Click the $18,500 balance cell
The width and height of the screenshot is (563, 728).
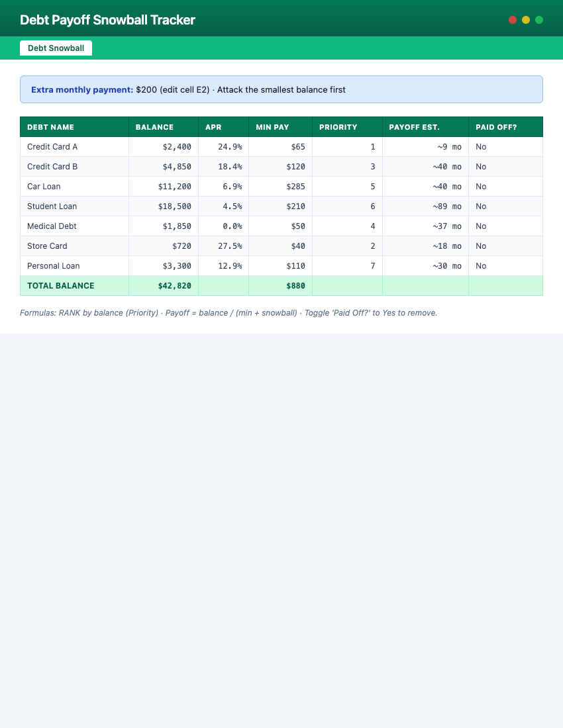tap(164, 206)
